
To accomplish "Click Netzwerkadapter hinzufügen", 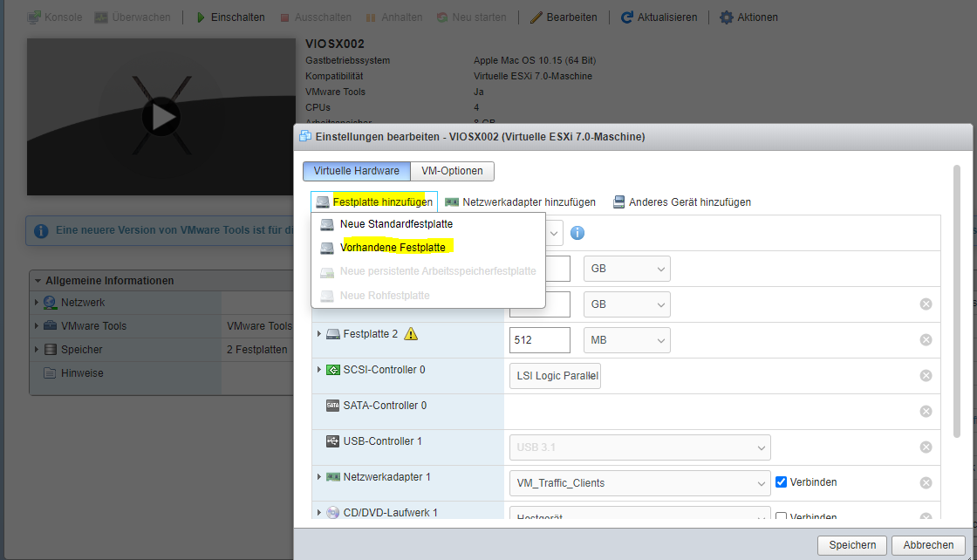I will 520,201.
